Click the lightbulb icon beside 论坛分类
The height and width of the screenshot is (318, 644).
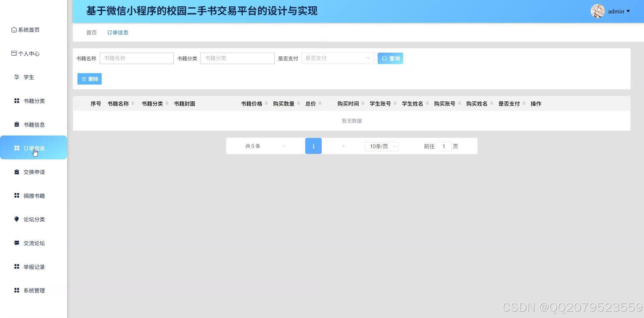[x=17, y=219]
